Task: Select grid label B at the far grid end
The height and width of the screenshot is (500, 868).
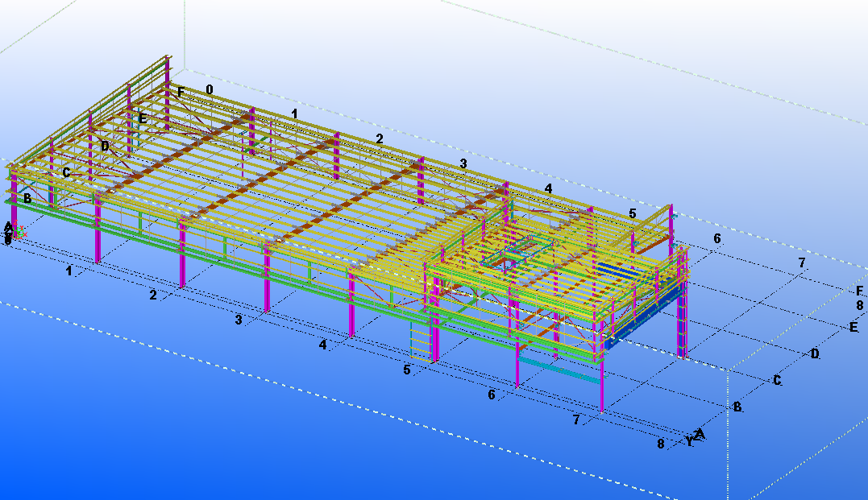Action: [737, 407]
